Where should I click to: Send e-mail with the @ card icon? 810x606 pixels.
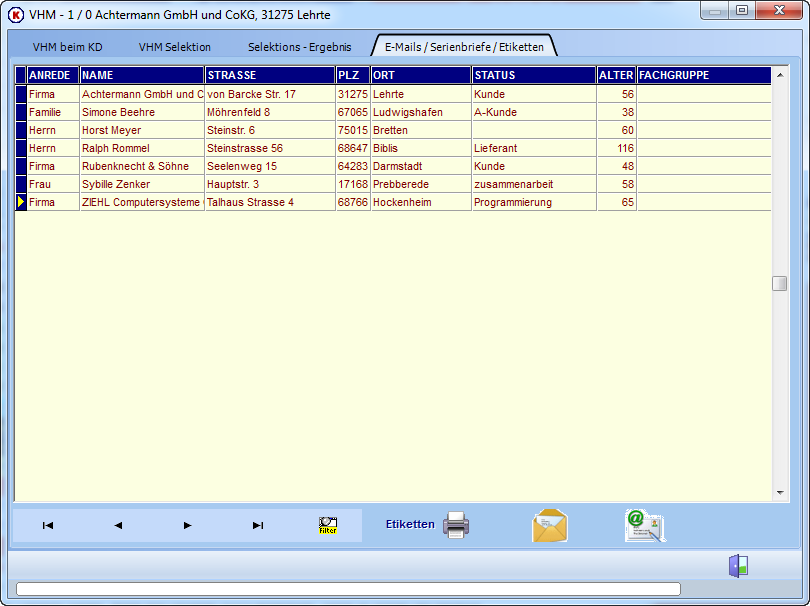tap(645, 525)
